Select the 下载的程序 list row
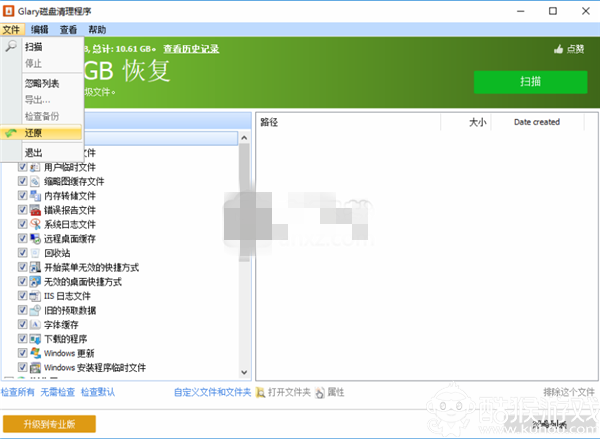Image resolution: width=600 pixels, height=439 pixels. pyautogui.click(x=65, y=339)
